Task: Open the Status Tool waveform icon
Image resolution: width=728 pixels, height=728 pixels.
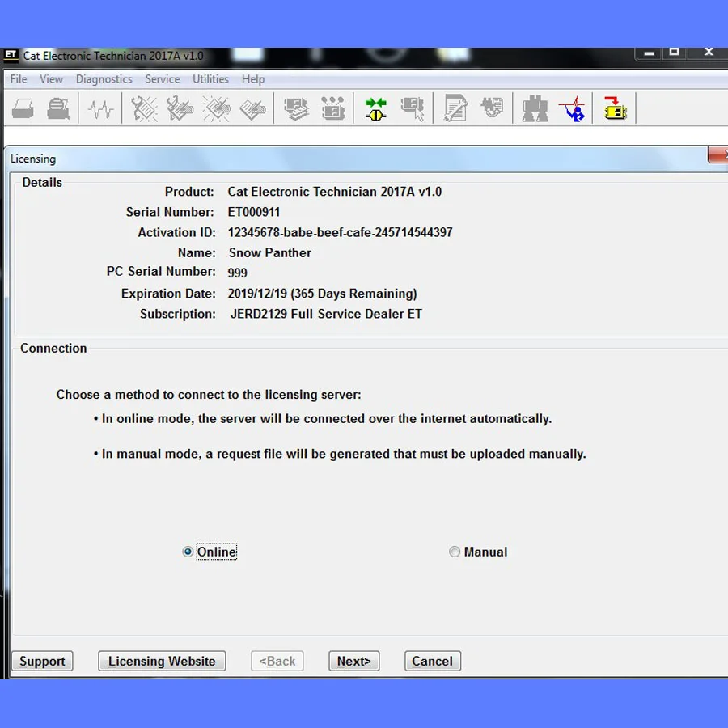Action: (x=101, y=109)
